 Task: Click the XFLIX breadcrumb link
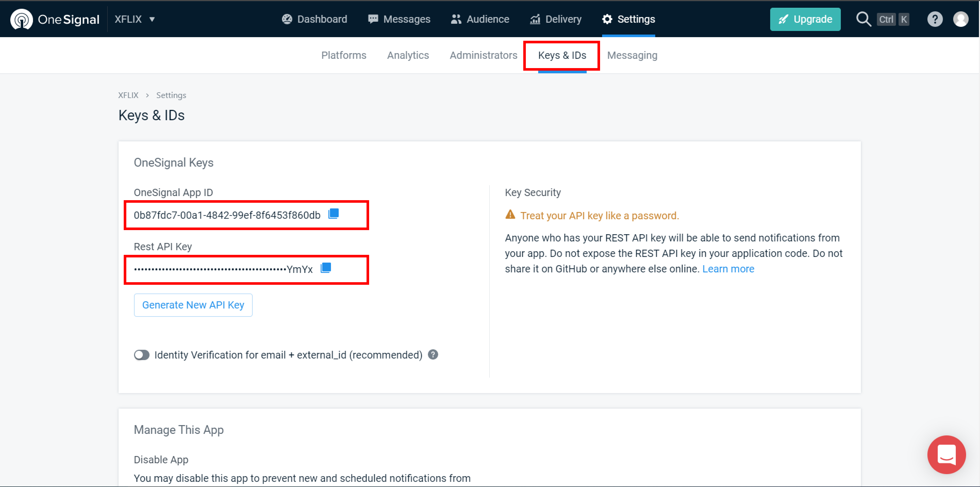[128, 95]
